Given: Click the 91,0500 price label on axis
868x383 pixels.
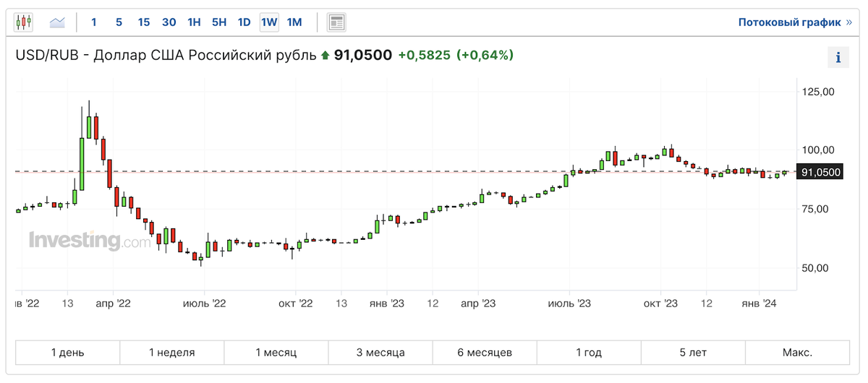Looking at the screenshot, I should pyautogui.click(x=820, y=172).
